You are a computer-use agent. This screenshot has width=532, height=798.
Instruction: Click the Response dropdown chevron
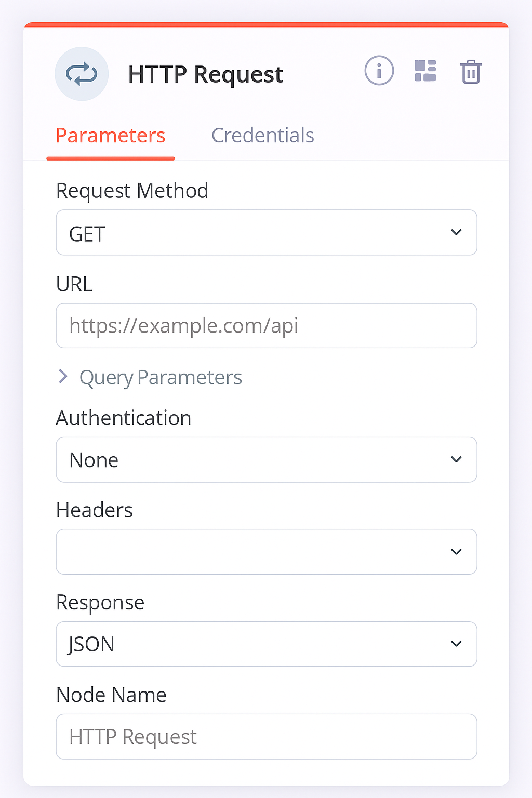pos(456,644)
